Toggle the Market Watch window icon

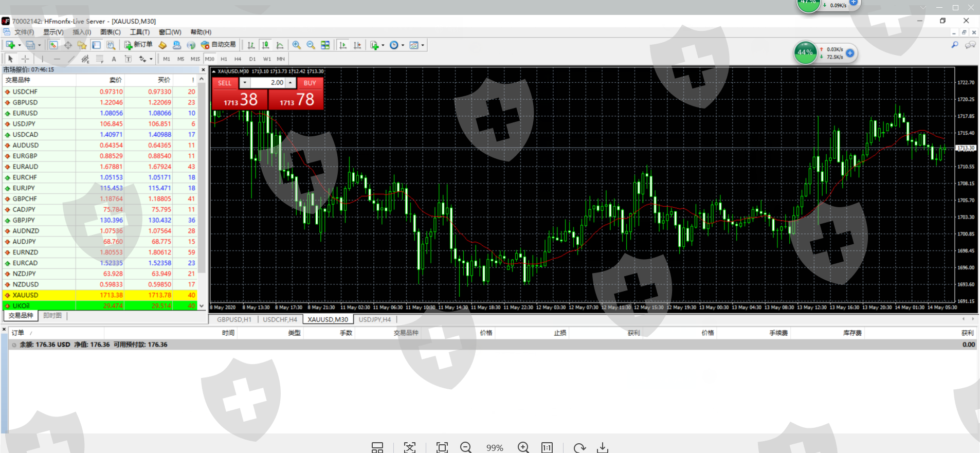[53, 45]
